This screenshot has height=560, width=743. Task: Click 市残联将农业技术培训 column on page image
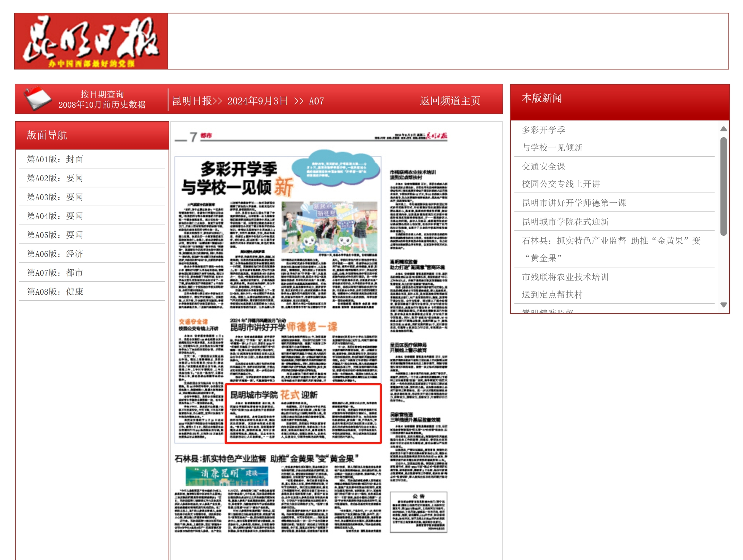click(419, 209)
